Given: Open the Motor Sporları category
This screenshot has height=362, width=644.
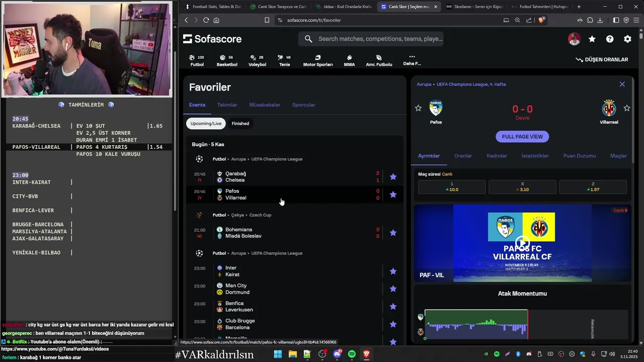Looking at the screenshot, I should tap(317, 61).
